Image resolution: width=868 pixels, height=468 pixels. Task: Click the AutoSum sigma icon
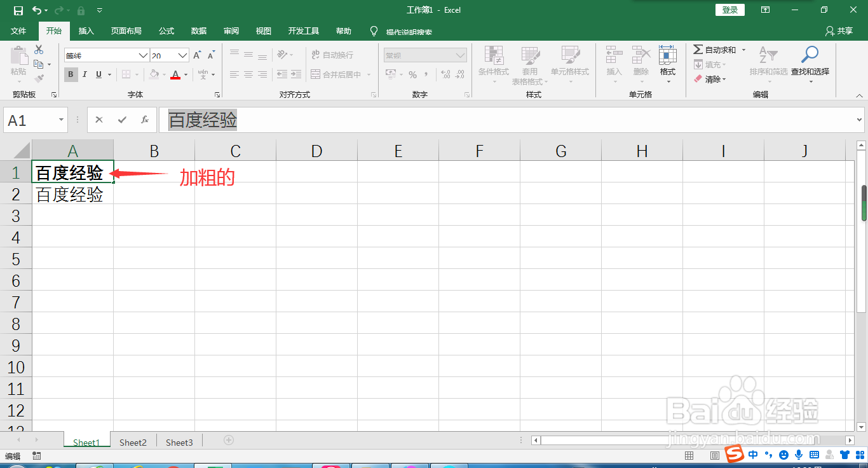coord(698,50)
